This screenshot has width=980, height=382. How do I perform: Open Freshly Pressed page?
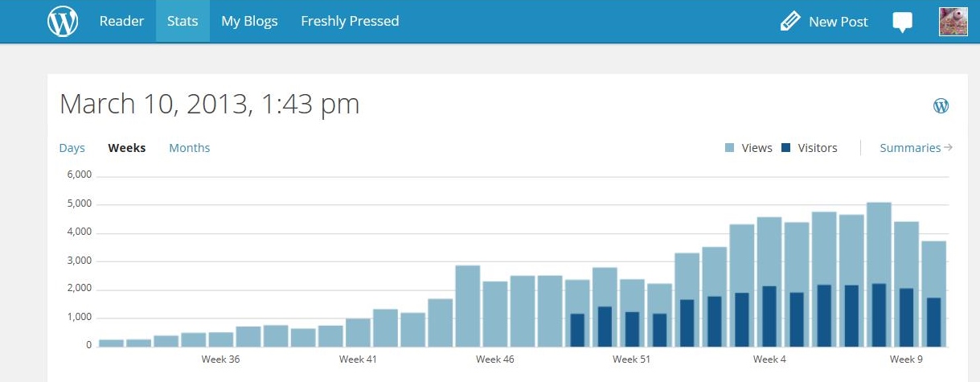pyautogui.click(x=350, y=22)
